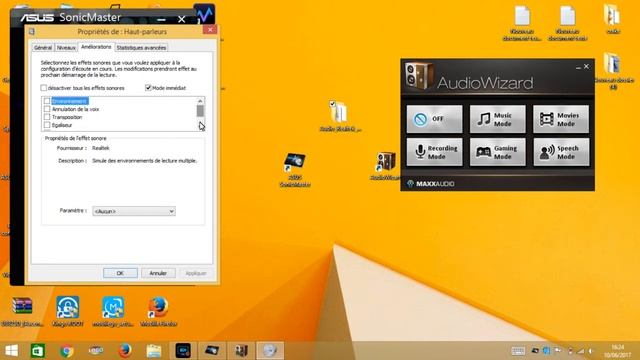Select Speech Mode in AudioWizard

tap(561, 152)
